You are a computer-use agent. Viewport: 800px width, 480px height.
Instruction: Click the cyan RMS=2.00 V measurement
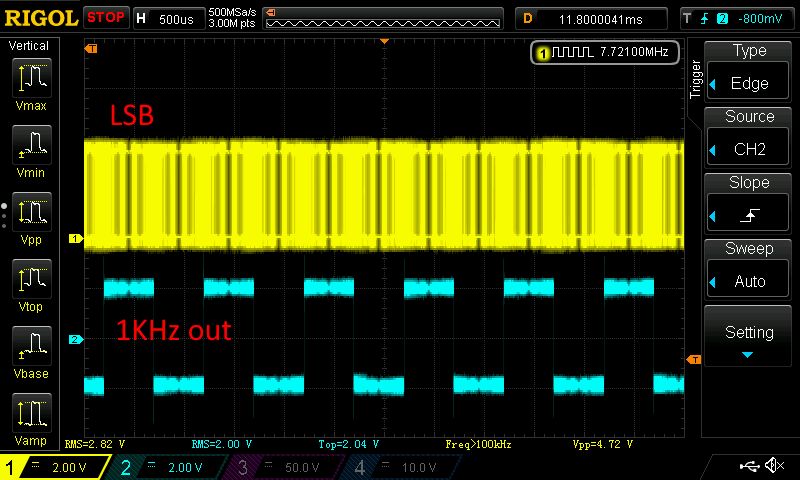click(222, 444)
